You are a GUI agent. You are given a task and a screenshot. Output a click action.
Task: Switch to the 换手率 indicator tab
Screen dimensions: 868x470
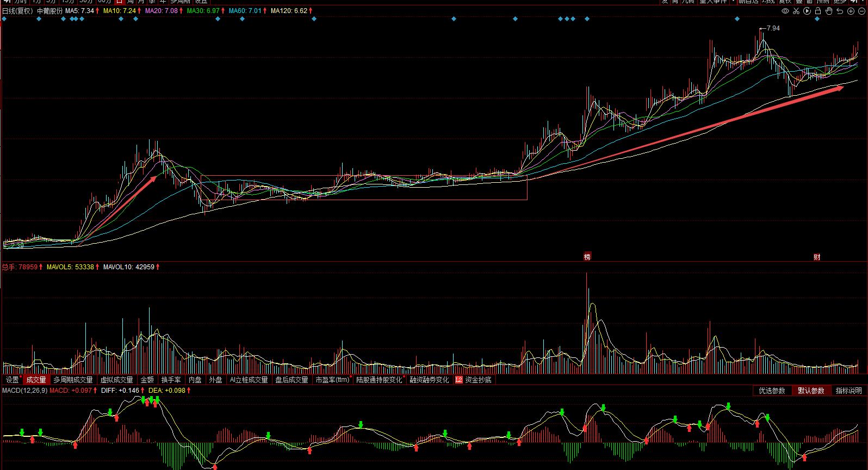click(171, 380)
